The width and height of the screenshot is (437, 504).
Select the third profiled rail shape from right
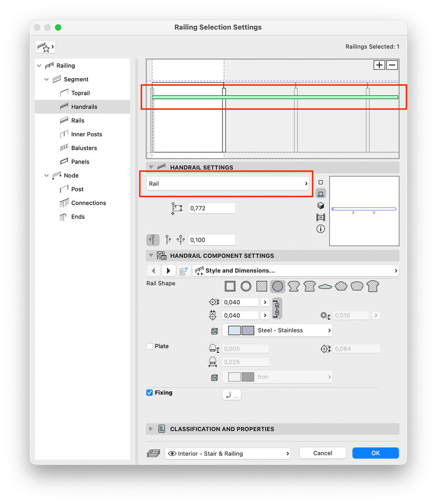(341, 286)
